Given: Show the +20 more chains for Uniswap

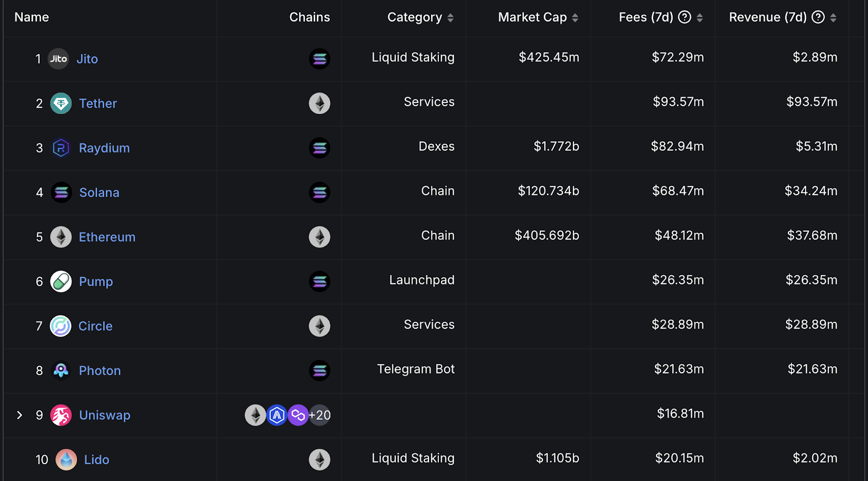Looking at the screenshot, I should click(x=320, y=415).
